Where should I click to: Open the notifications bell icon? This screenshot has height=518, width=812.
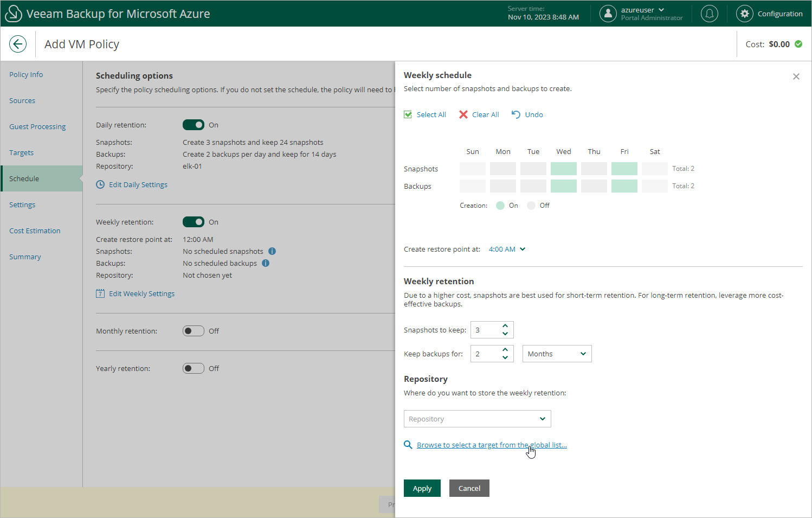(710, 14)
